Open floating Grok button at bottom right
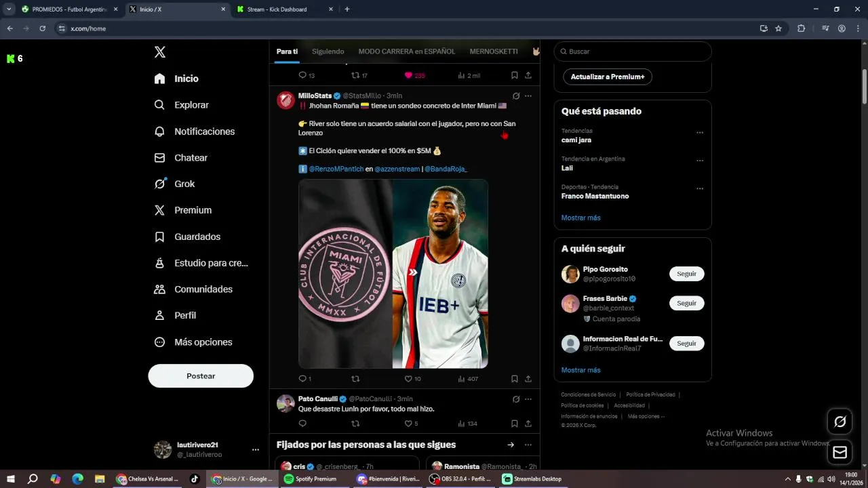868x488 pixels. [x=840, y=422]
